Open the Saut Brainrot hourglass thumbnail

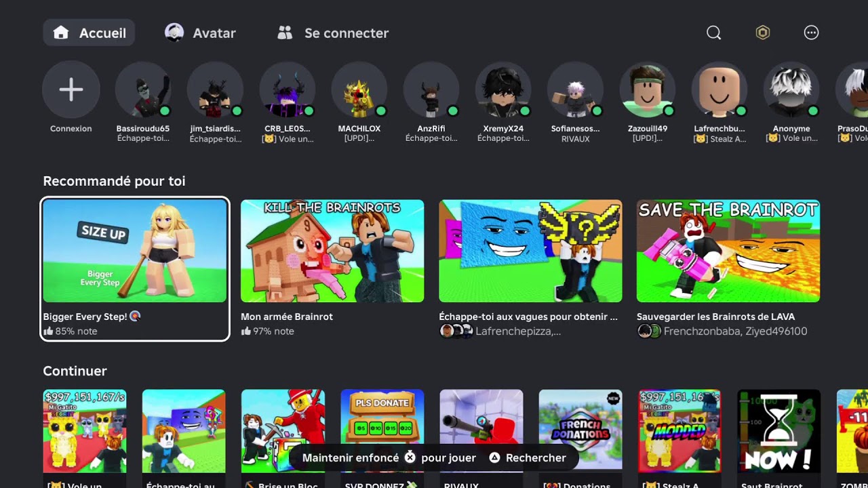(x=778, y=430)
